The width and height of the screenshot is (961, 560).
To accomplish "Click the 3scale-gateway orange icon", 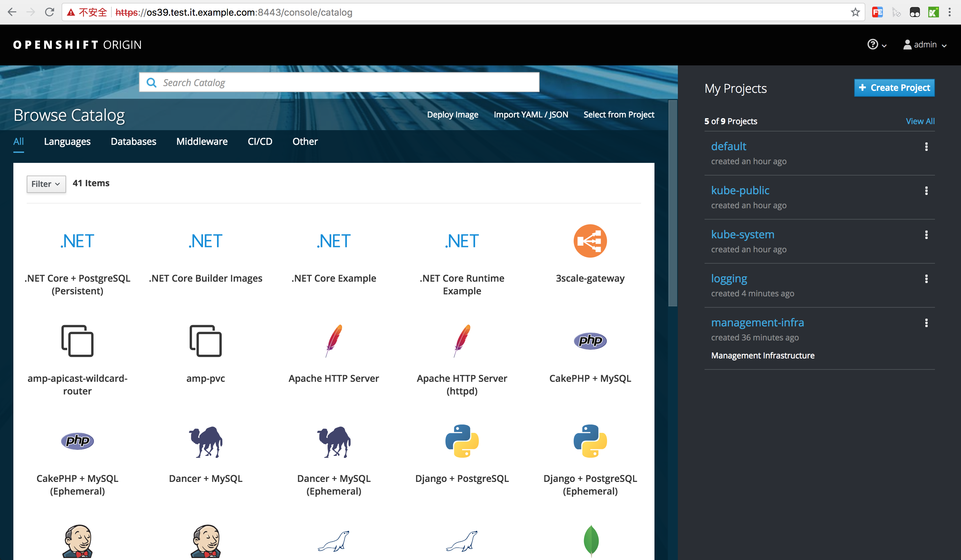I will 590,241.
